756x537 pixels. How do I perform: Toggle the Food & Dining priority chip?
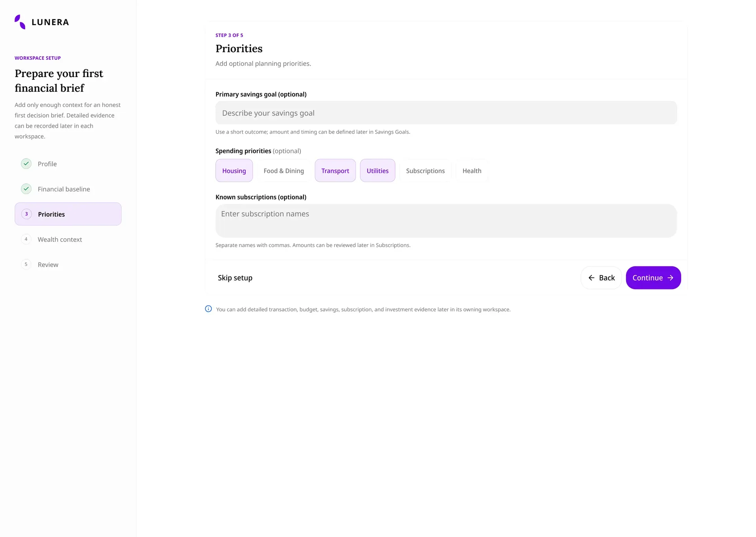(x=284, y=171)
